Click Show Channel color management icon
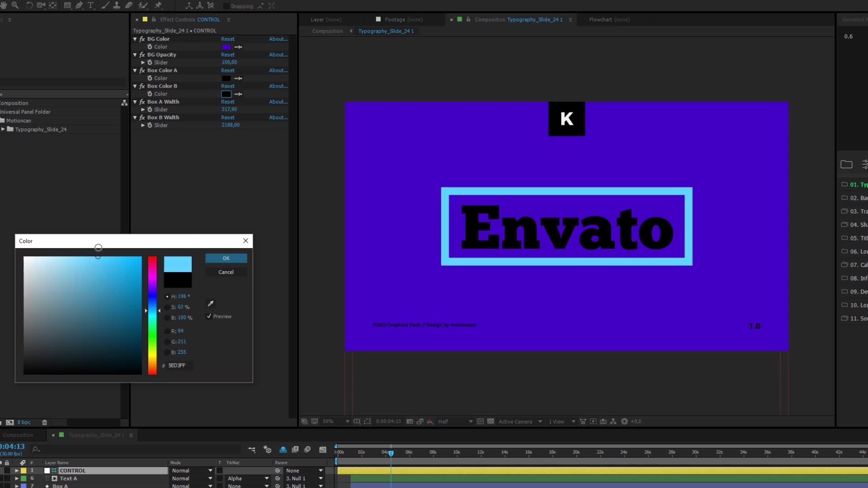This screenshot has height=488, width=868. click(430, 421)
